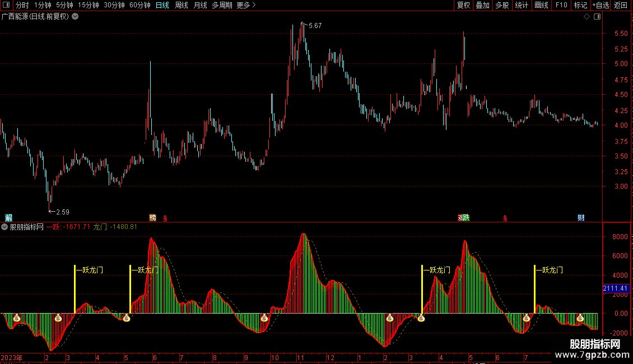Click the 8000 indicator axis label

(x=620, y=236)
